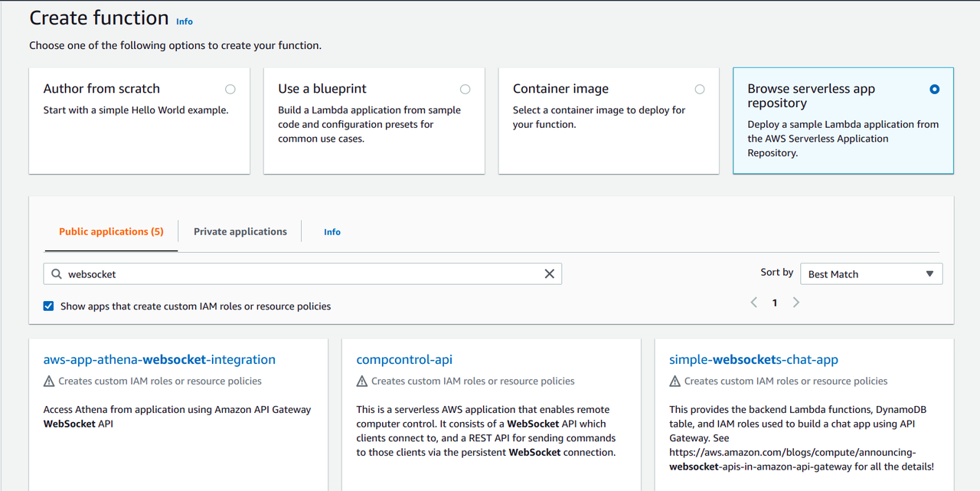This screenshot has width=980, height=491.
Task: Select Author from scratch option
Action: (x=230, y=90)
